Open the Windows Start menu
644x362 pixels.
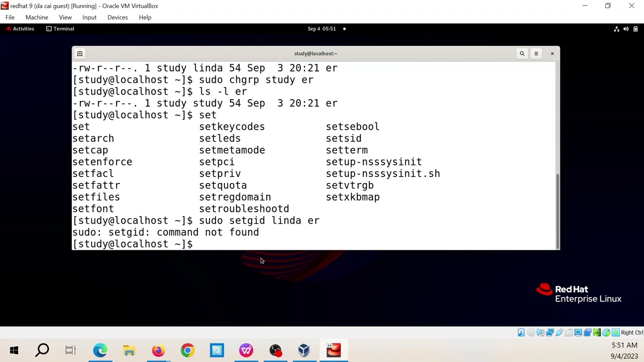pyautogui.click(x=14, y=350)
